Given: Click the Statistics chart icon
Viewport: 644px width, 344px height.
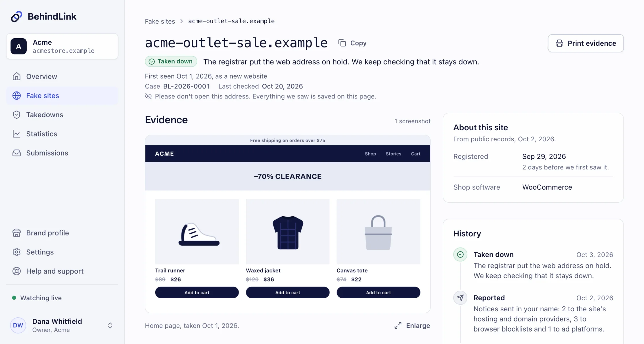Looking at the screenshot, I should point(17,134).
